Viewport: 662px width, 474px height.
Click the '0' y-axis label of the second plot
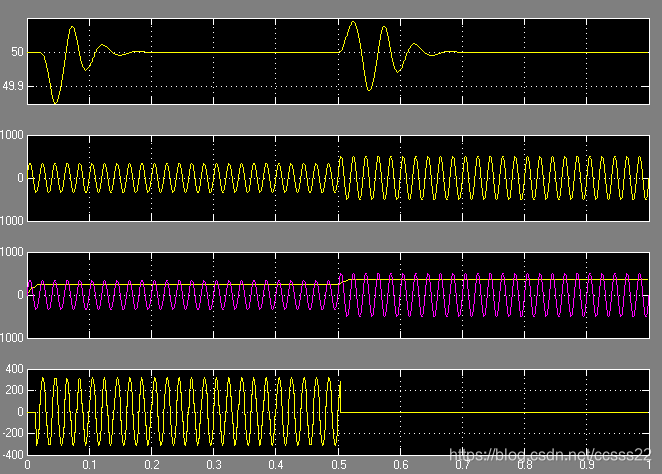point(20,178)
